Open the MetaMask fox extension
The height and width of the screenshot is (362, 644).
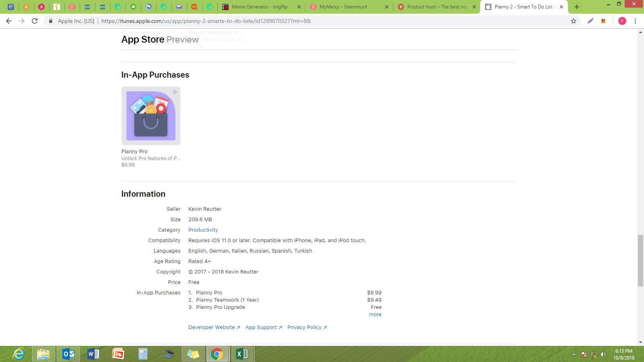pyautogui.click(x=603, y=21)
